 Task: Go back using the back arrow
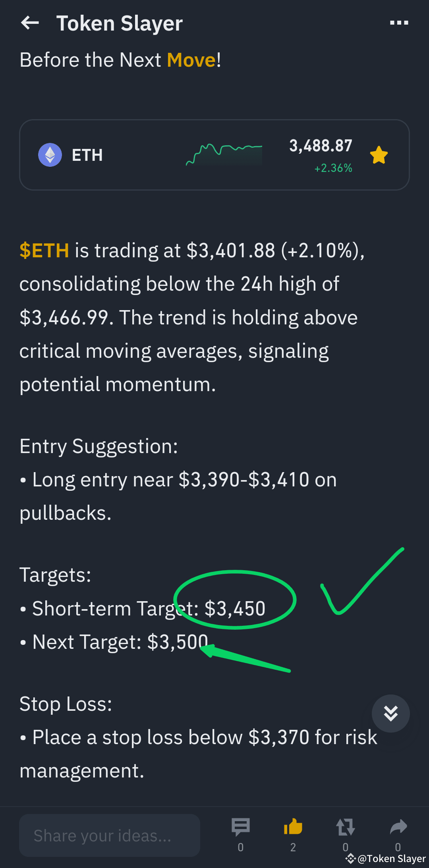pyautogui.click(x=30, y=23)
